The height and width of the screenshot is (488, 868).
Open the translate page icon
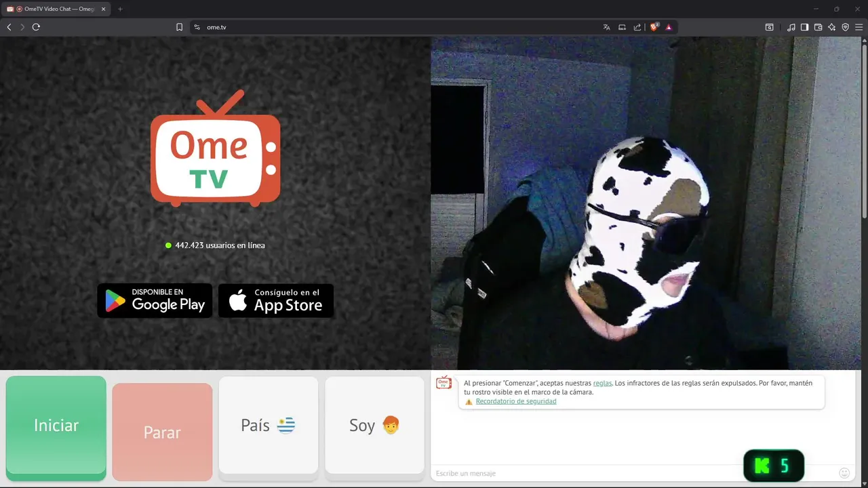point(606,27)
